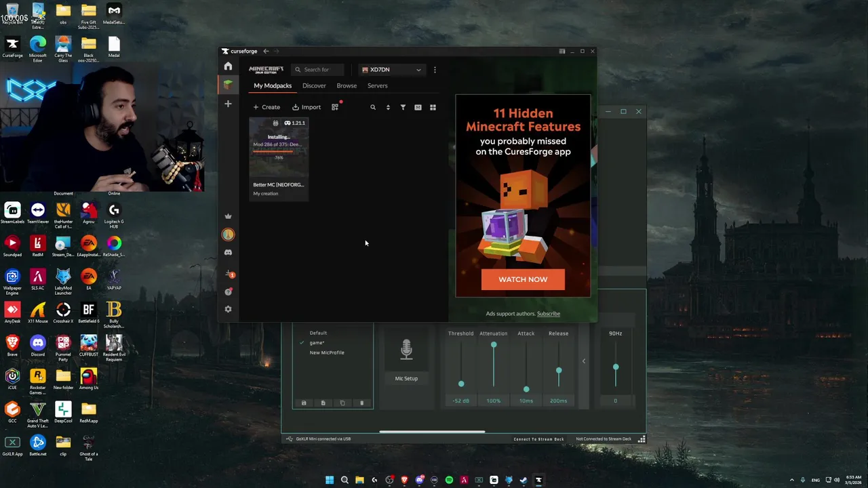Viewport: 868px width, 488px height.
Task: Show hidden system tray icons chevron
Action: 791,480
